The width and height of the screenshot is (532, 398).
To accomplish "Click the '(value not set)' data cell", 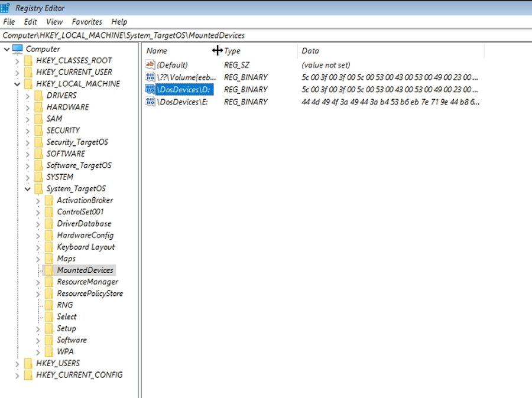I will 326,65.
